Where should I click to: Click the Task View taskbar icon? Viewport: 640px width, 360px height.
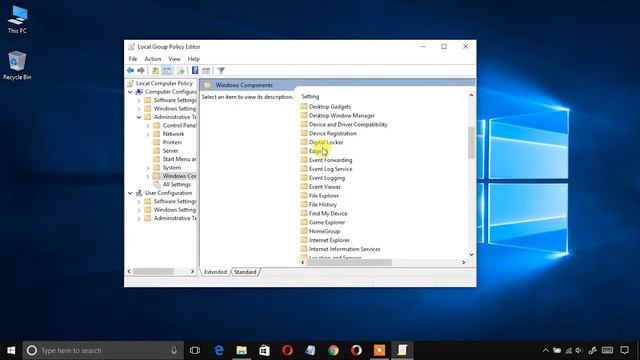[x=195, y=350]
